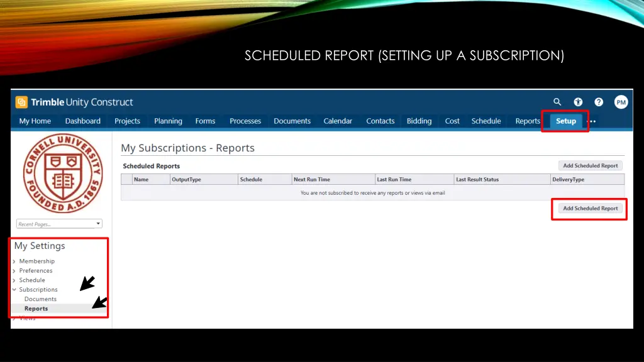
Task: Click the top Add Scheduled Report button
Action: pos(590,166)
